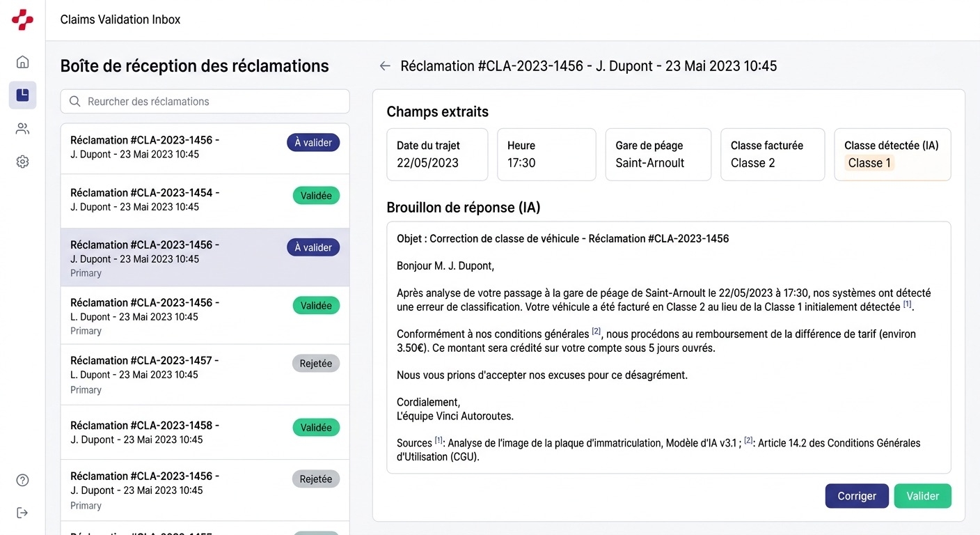Screen dimensions: 980x535
Task: Click the highlighted Classe 1 detected value
Action: pos(869,163)
